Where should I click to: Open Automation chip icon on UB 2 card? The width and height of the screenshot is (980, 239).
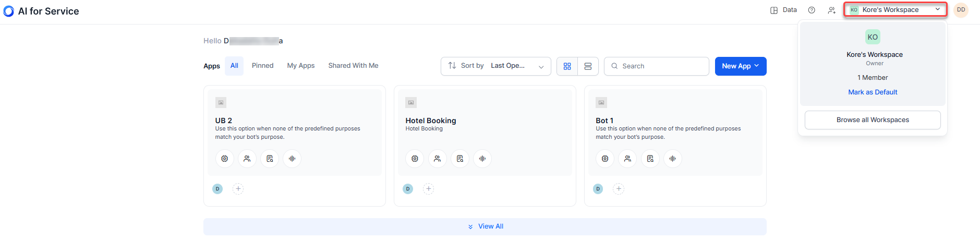224,159
